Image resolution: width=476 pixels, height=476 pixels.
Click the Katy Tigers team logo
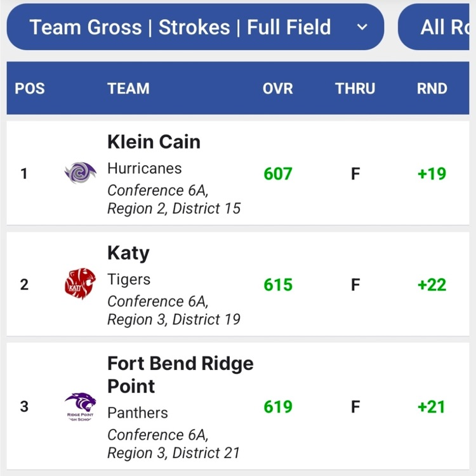pyautogui.click(x=81, y=284)
